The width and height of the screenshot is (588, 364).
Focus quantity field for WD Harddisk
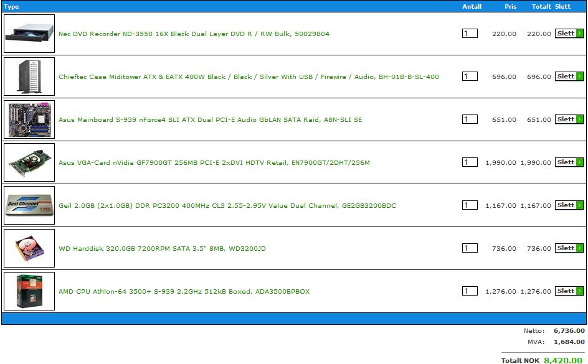click(x=470, y=248)
